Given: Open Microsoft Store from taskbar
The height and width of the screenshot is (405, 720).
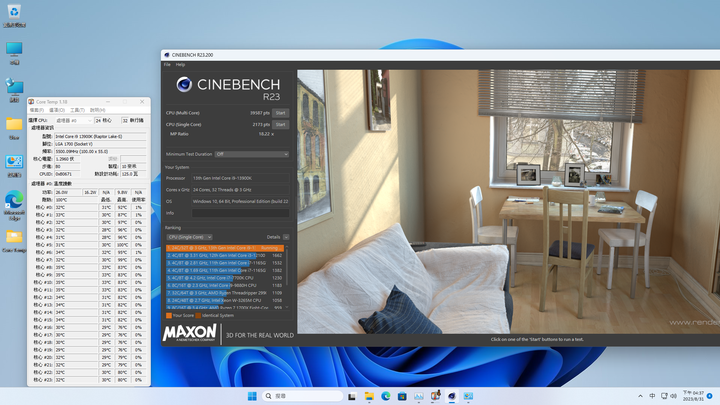Looking at the screenshot, I should click(402, 396).
